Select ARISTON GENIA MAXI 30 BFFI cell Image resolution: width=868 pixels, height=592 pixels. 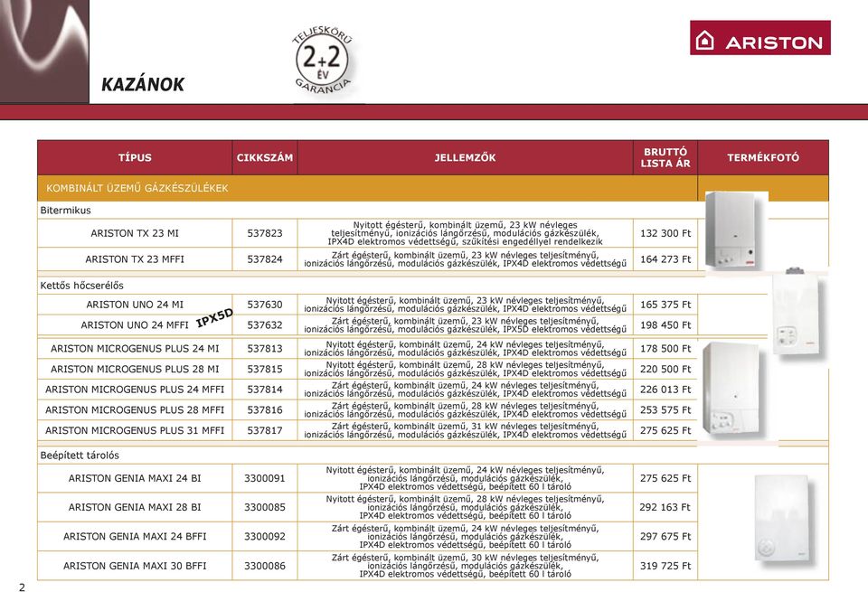click(135, 566)
